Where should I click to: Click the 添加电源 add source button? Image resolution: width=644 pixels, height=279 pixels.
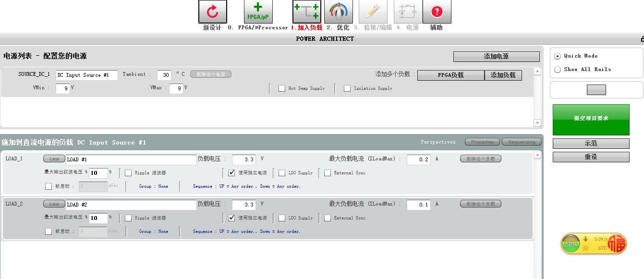click(x=497, y=57)
